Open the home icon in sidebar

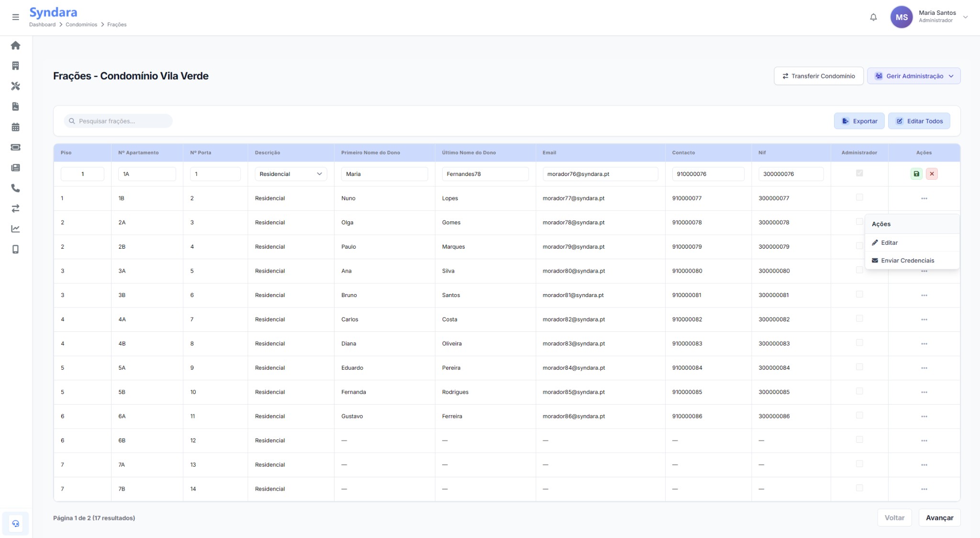click(15, 45)
